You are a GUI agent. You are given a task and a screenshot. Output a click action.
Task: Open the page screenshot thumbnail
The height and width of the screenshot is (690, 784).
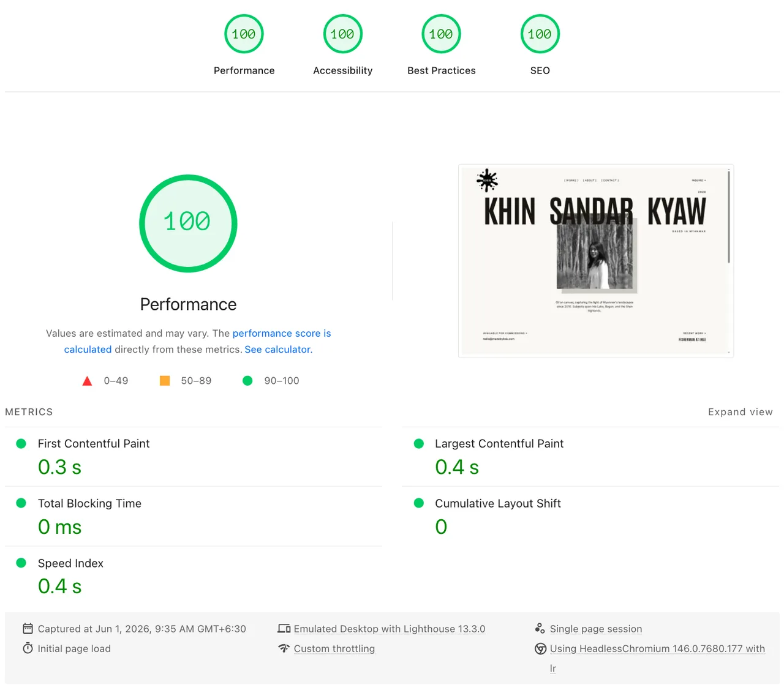click(x=595, y=261)
